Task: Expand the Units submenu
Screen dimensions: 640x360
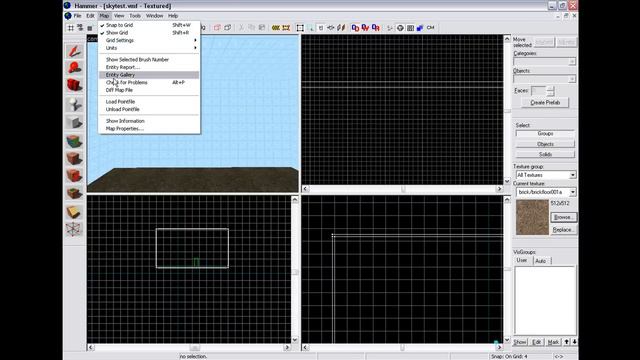Action: click(x=149, y=48)
